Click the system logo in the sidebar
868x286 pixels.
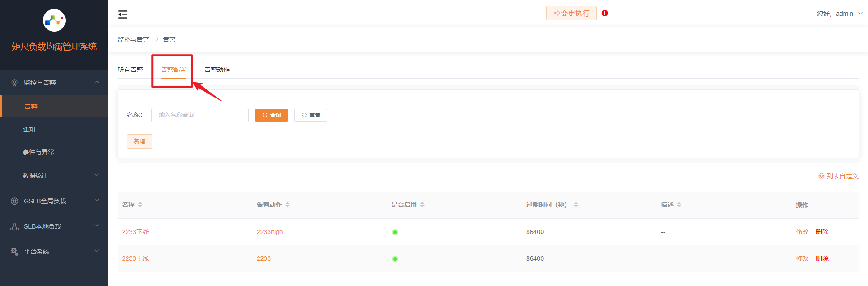[x=54, y=20]
